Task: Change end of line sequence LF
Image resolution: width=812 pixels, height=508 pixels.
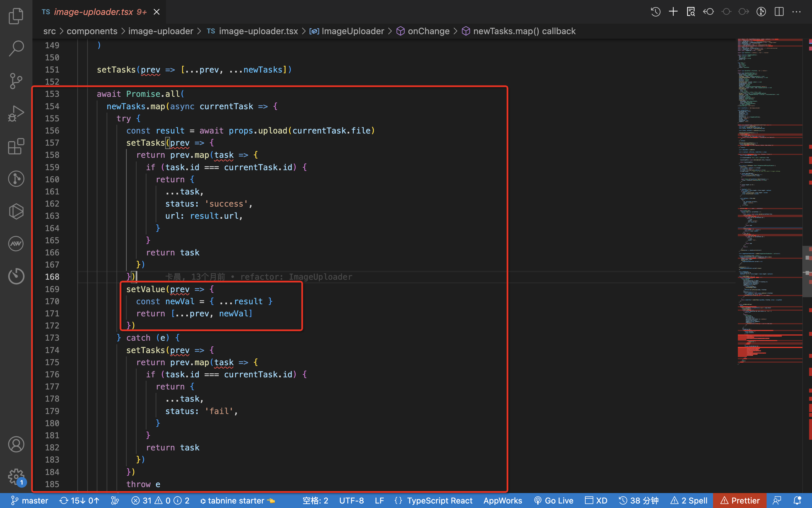Action: [379, 501]
